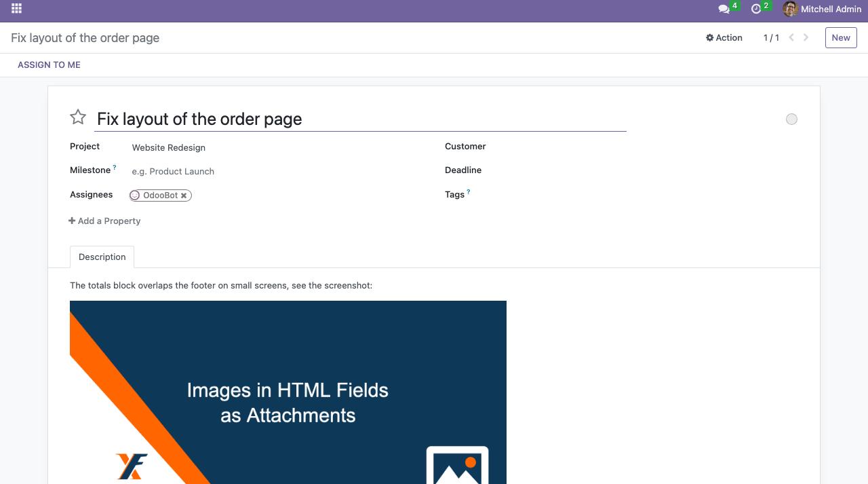This screenshot has height=484, width=868.
Task: Click the New button
Action: pyautogui.click(x=841, y=38)
